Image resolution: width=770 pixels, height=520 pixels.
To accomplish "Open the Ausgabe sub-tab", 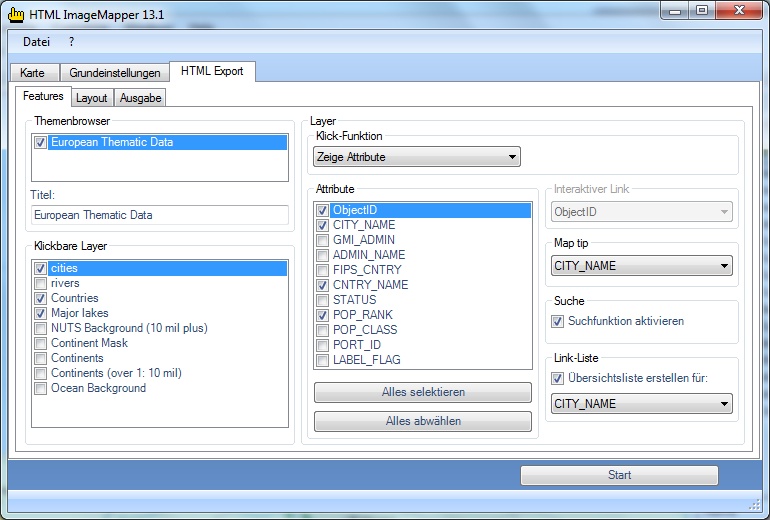I will (x=141, y=98).
